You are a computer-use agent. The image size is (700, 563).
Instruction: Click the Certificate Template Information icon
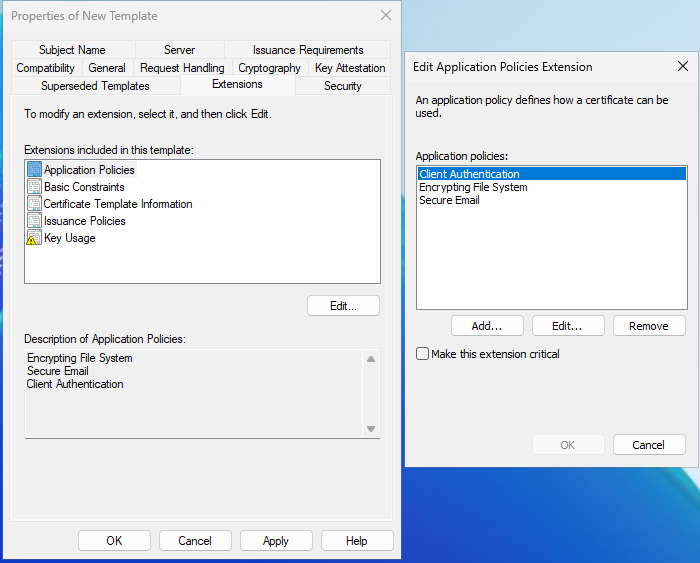(35, 204)
